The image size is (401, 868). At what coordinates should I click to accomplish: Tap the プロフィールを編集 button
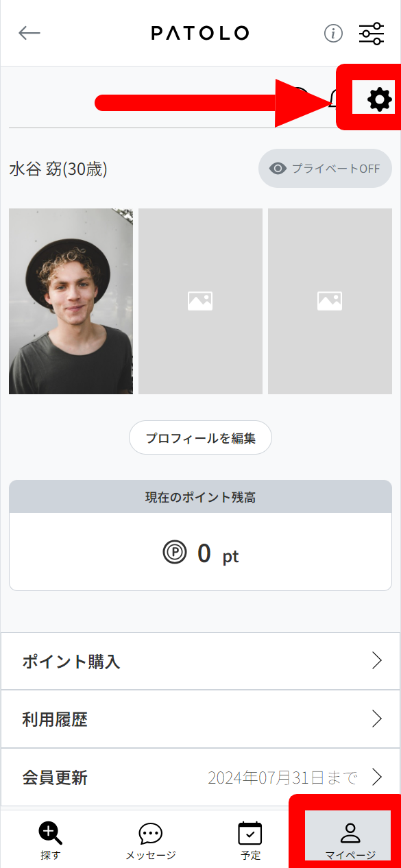tap(200, 437)
